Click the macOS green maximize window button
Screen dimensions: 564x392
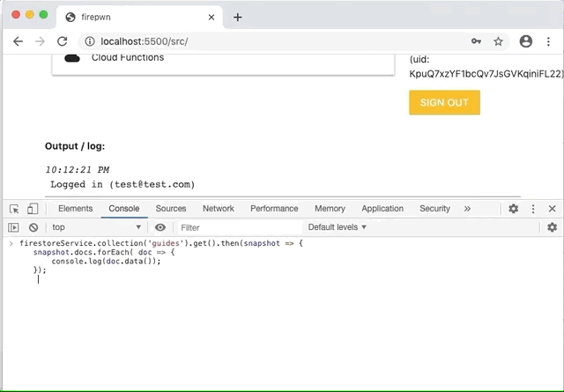[43, 14]
